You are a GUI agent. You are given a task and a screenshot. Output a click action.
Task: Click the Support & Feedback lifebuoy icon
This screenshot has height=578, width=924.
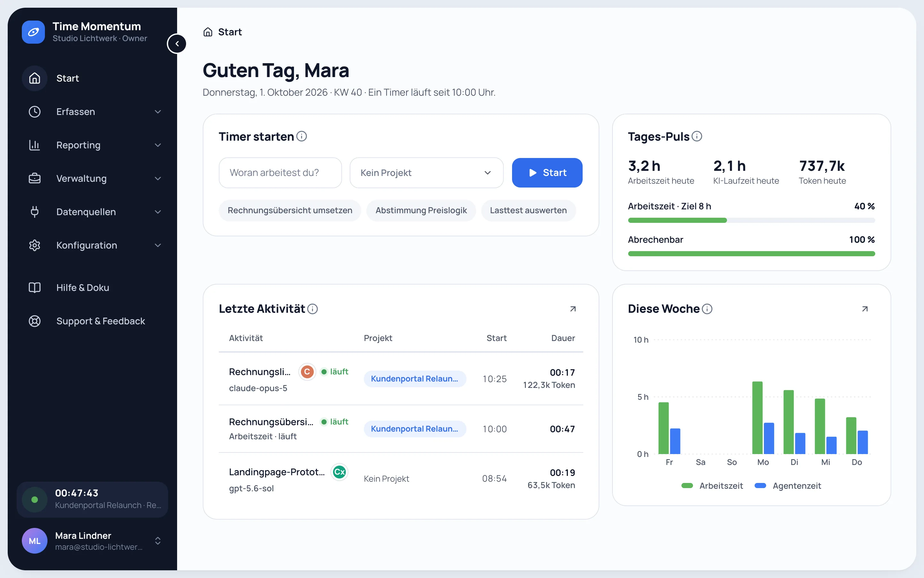(34, 321)
